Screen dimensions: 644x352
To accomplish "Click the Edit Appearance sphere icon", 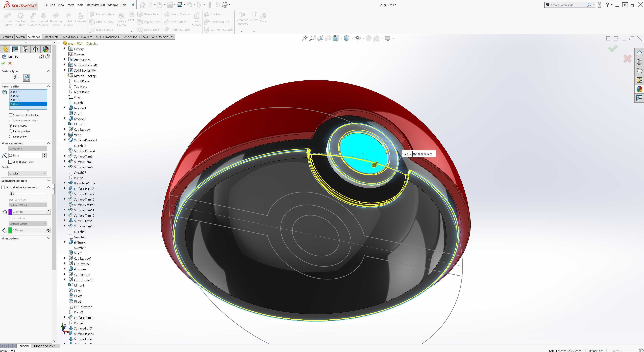I will click(x=368, y=38).
